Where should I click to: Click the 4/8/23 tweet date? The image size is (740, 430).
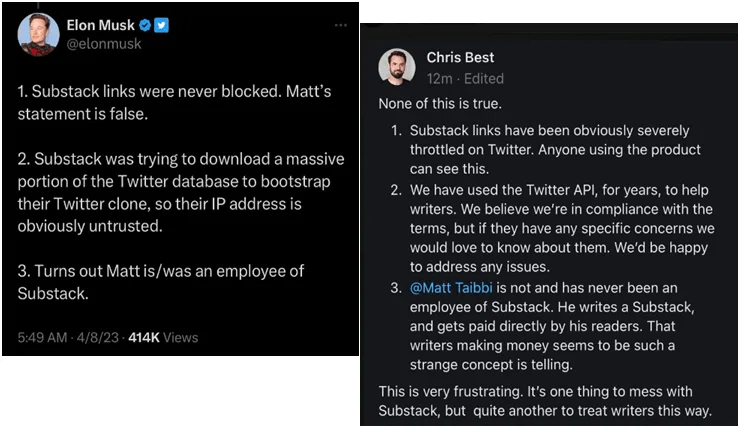point(98,337)
